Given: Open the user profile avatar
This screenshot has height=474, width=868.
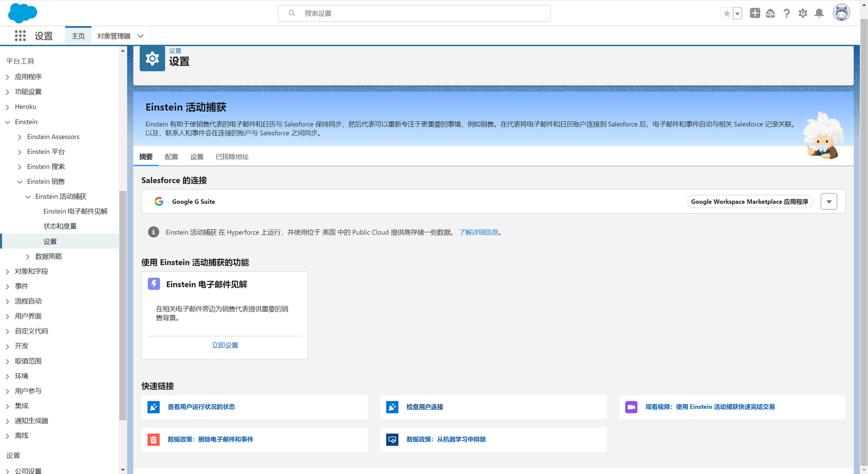Looking at the screenshot, I should (x=841, y=12).
